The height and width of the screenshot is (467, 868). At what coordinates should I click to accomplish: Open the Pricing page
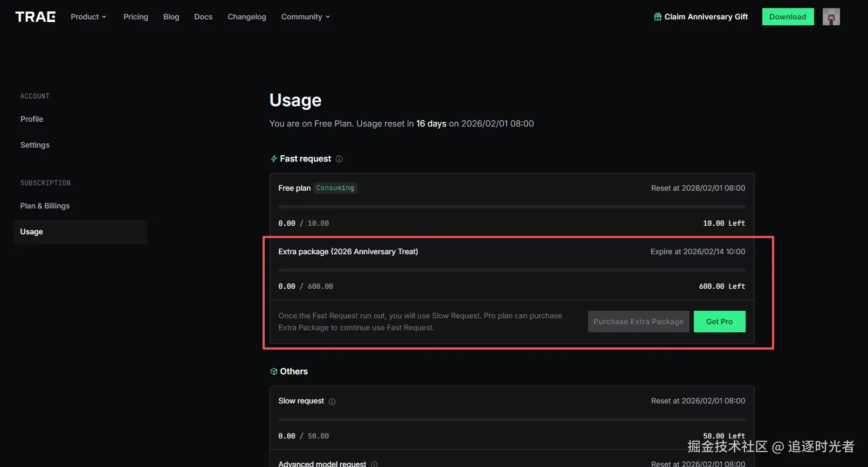click(x=136, y=17)
